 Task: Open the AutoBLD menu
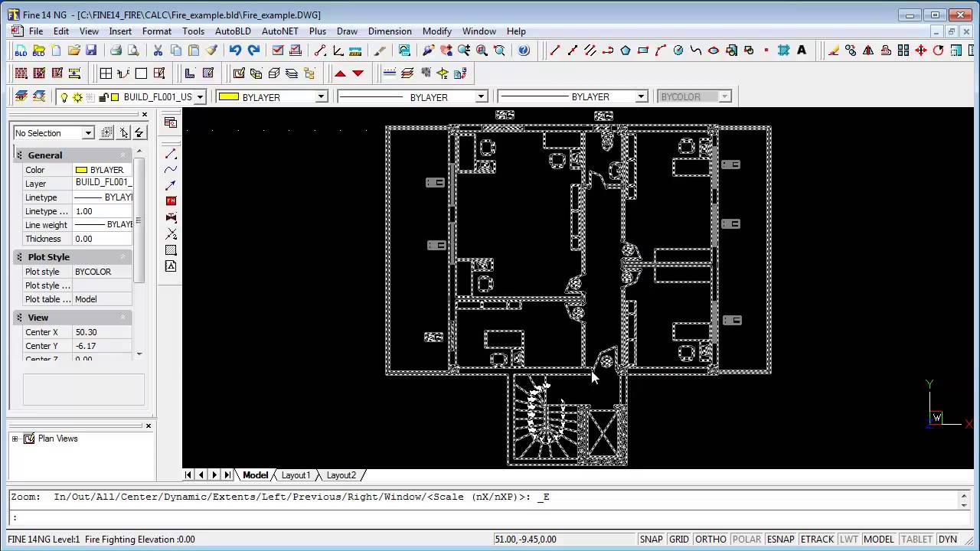[x=233, y=31]
